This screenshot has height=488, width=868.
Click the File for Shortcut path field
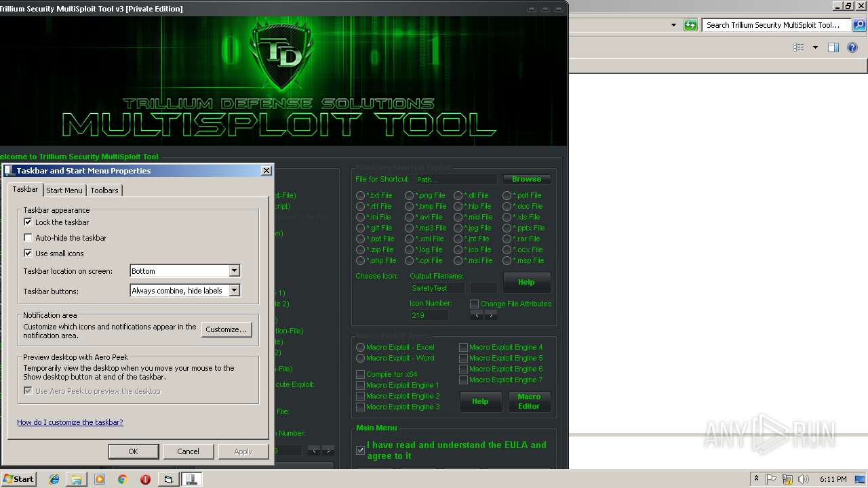(x=456, y=180)
